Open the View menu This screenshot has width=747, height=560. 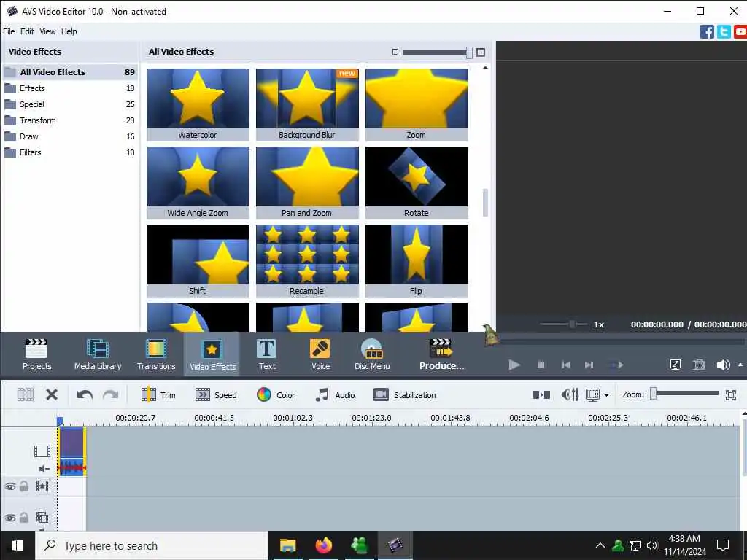(x=47, y=31)
